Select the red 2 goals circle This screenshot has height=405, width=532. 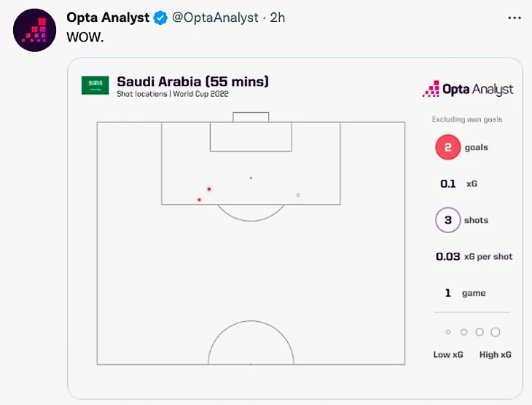(447, 148)
